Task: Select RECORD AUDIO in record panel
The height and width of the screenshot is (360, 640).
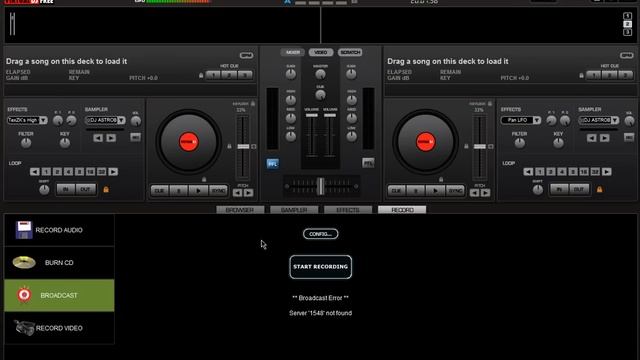Action: 59,230
